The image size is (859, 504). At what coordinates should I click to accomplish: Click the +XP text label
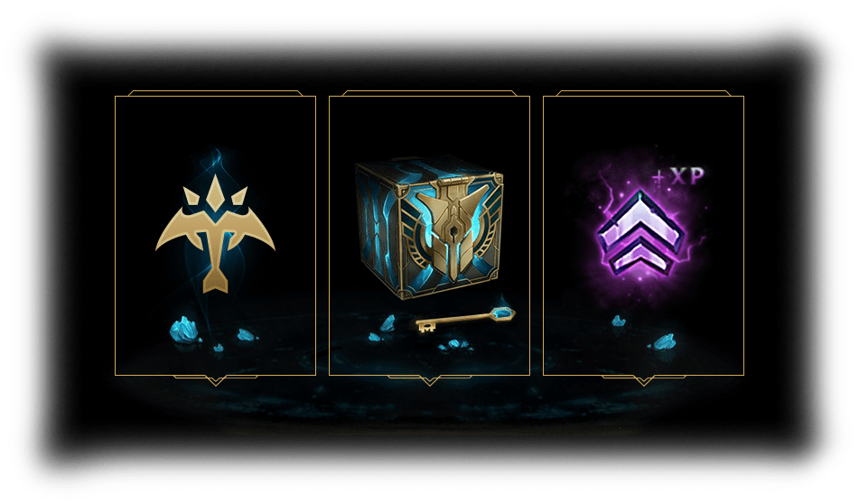(678, 176)
